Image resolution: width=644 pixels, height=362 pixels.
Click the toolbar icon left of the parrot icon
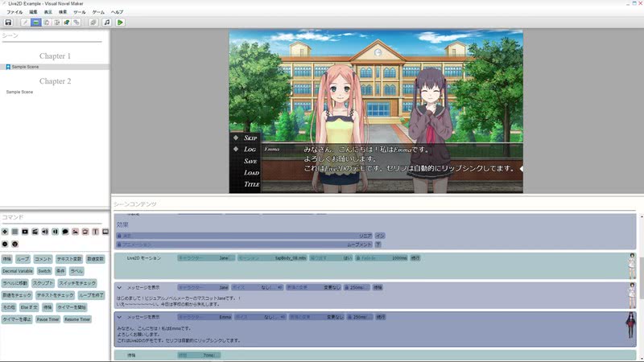56,23
